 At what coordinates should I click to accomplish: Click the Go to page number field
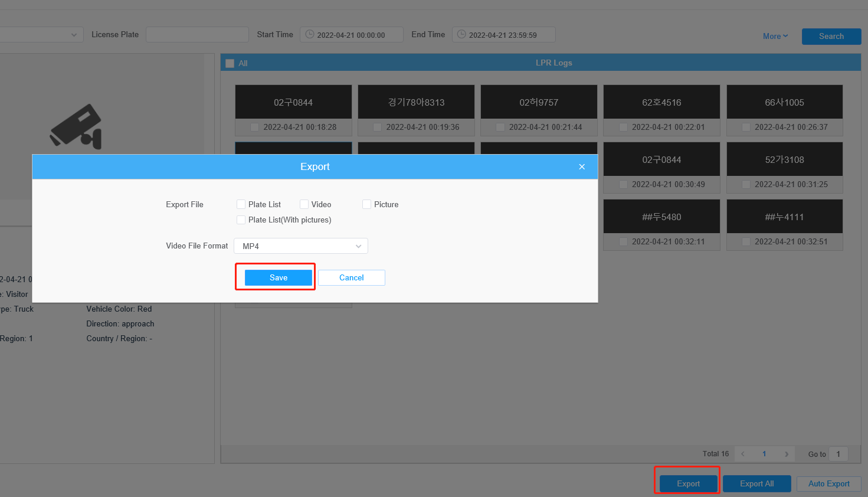(838, 454)
